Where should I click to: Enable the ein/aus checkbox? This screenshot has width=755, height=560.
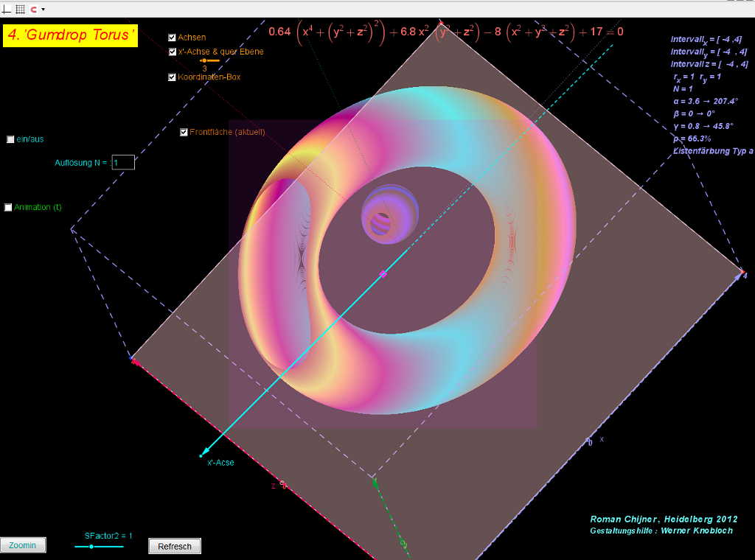10,139
